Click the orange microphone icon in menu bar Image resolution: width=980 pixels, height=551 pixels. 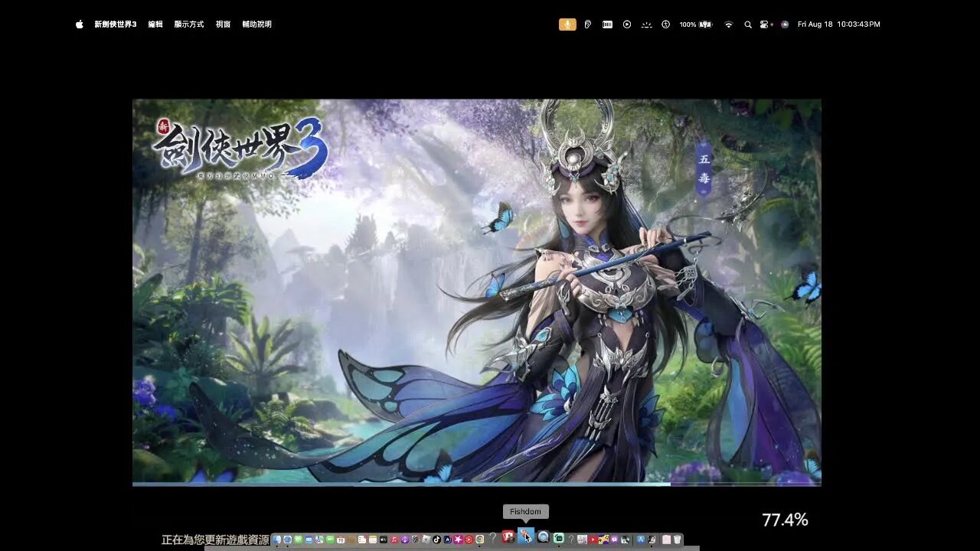coord(567,24)
